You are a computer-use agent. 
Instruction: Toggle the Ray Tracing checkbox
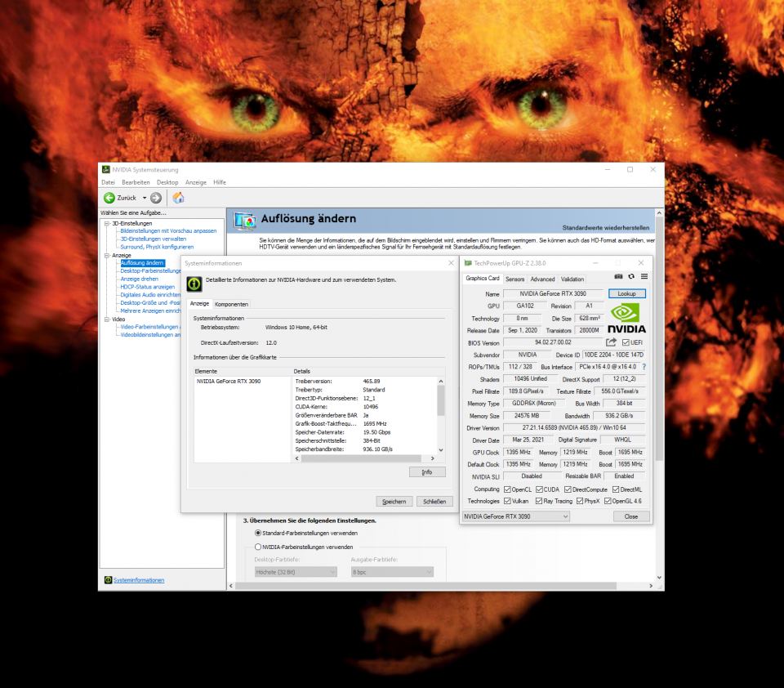(x=539, y=501)
